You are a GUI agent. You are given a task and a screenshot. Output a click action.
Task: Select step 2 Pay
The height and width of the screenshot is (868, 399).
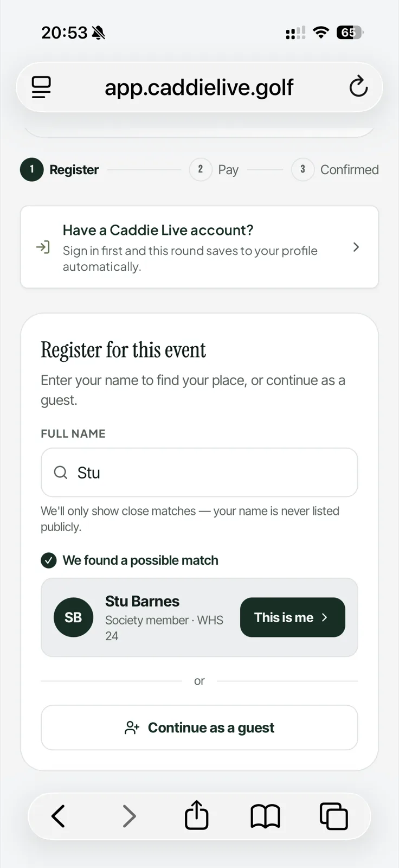[214, 170]
